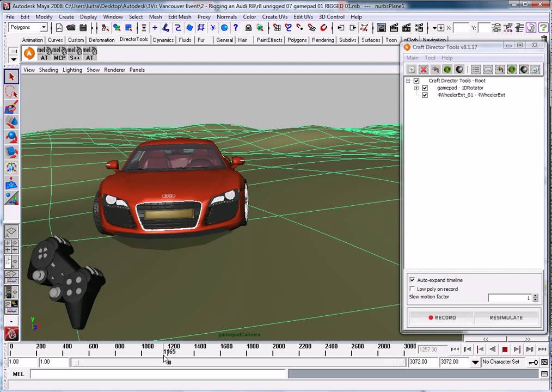The height and width of the screenshot is (392, 552).
Task: Stop playback with red square button
Action: [x=505, y=350]
